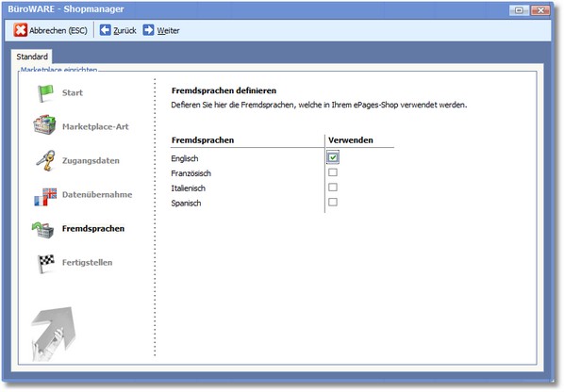Enable the Spanisch checkbox

[333, 202]
